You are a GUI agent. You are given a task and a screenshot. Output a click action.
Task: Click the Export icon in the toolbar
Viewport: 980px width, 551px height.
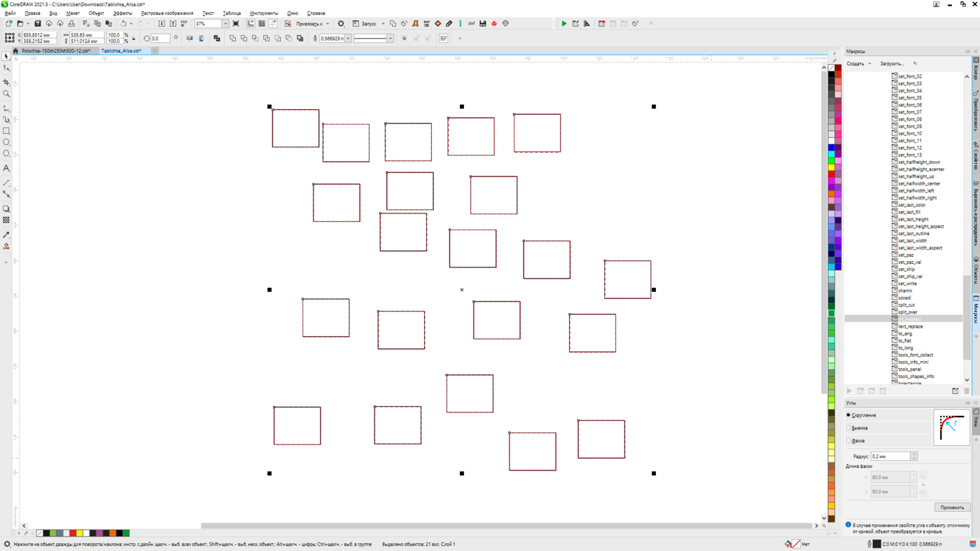(x=173, y=24)
